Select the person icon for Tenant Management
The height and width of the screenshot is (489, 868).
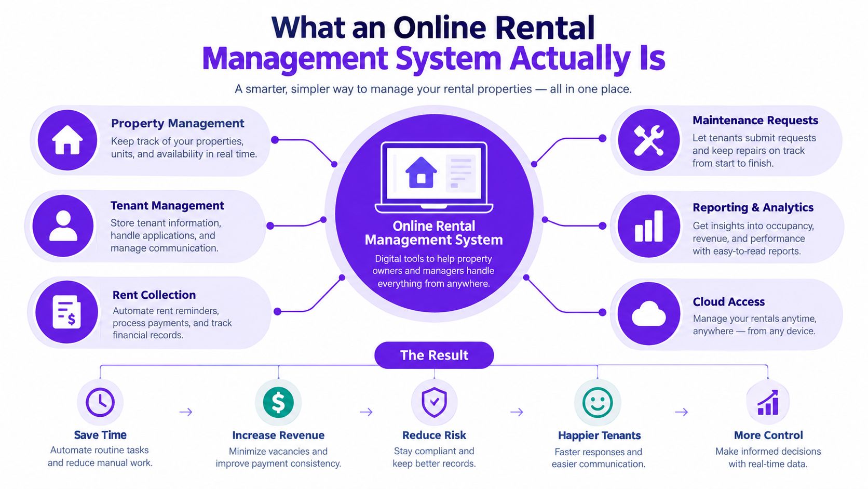point(63,226)
